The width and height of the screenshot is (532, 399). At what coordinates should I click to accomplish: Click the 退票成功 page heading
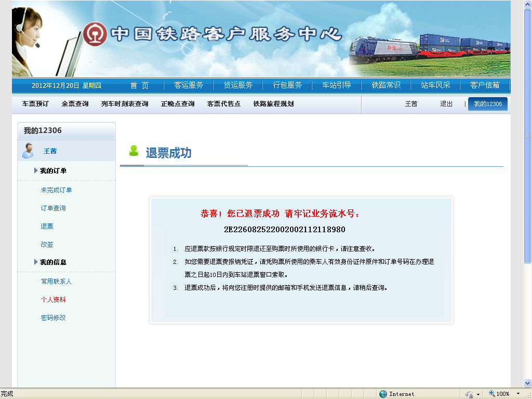(169, 153)
